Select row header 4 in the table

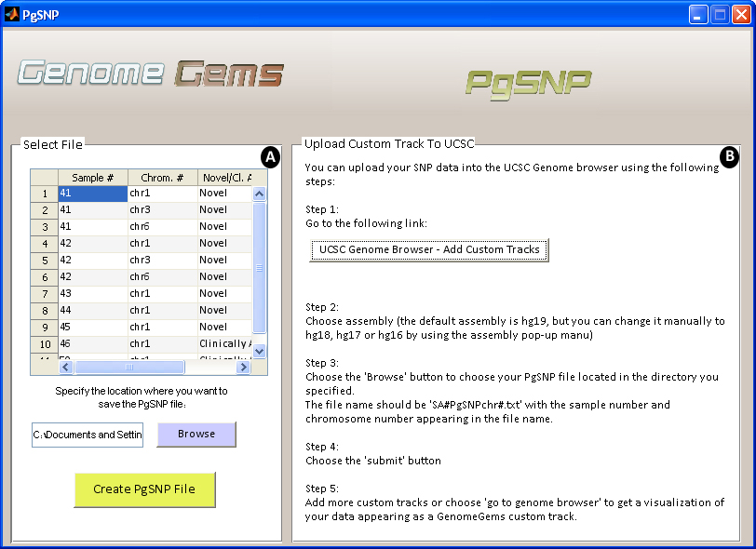[45, 244]
